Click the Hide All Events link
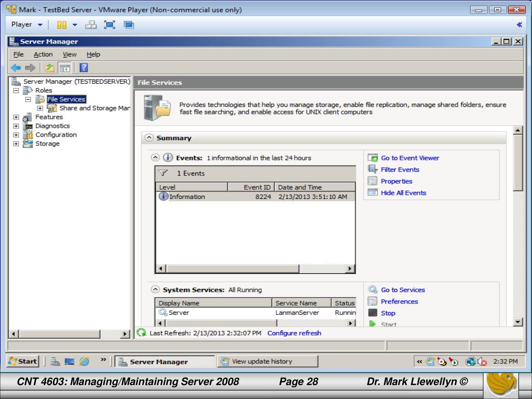 403,193
